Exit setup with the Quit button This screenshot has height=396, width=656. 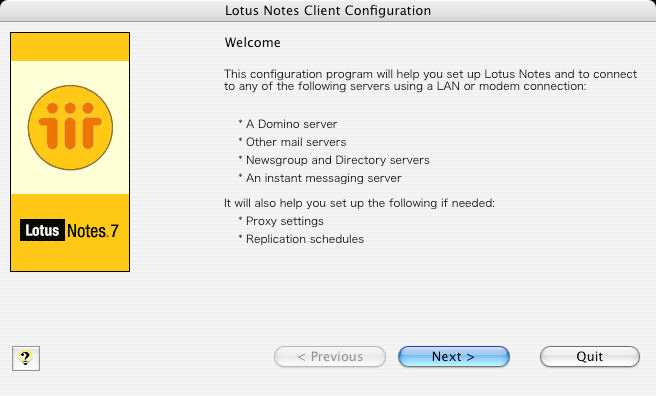point(590,357)
